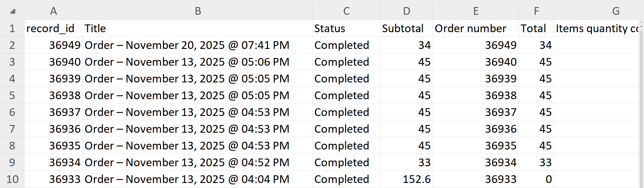The image size is (644, 188).
Task: Click column F header
Action: (536, 11)
